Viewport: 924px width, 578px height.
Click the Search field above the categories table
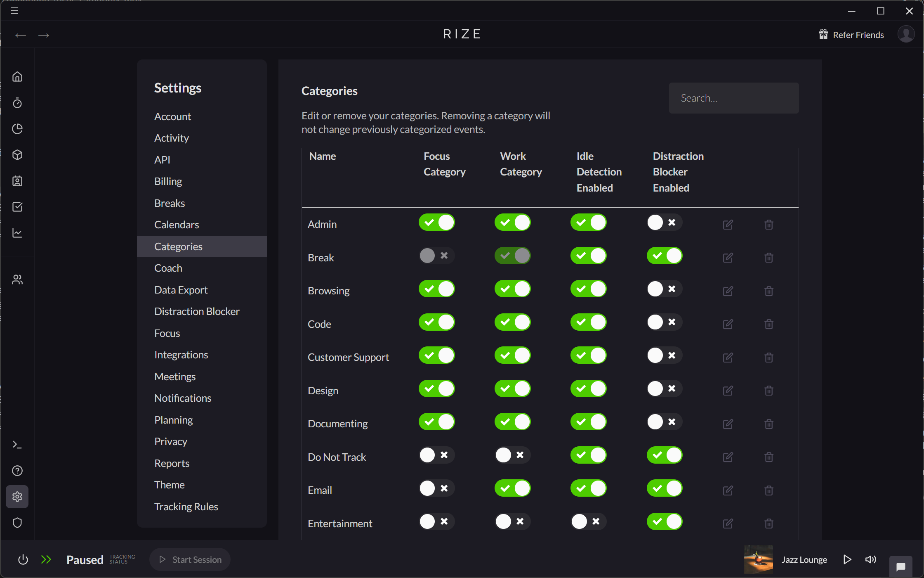pos(734,98)
